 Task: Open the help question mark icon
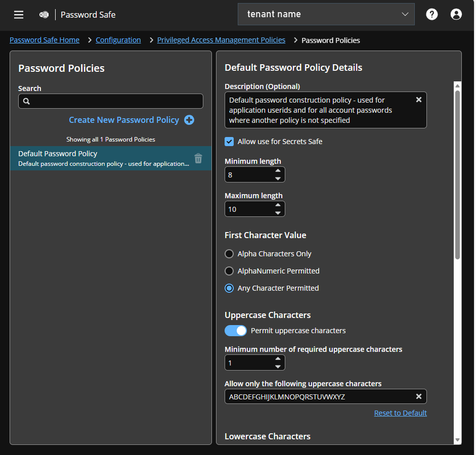[x=431, y=14]
